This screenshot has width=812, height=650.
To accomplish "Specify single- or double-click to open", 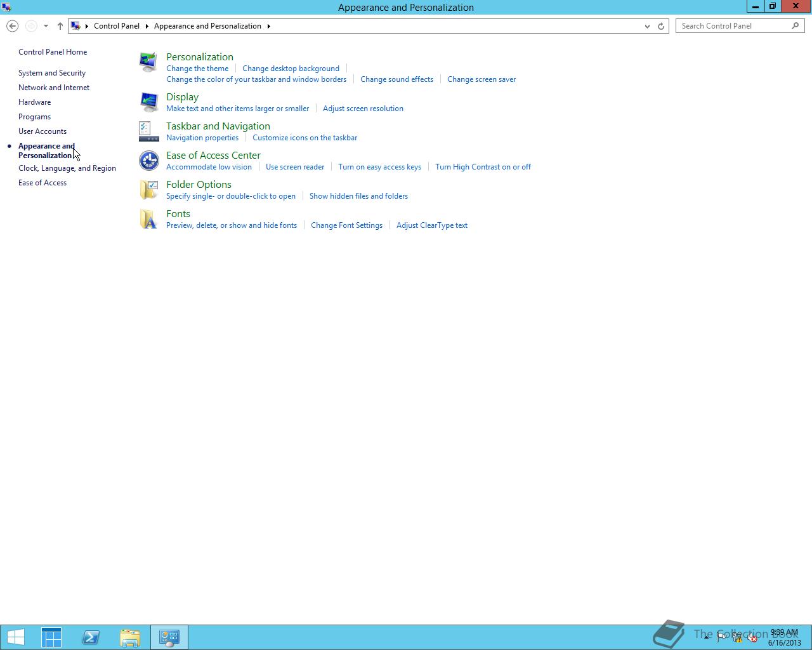I will click(231, 196).
